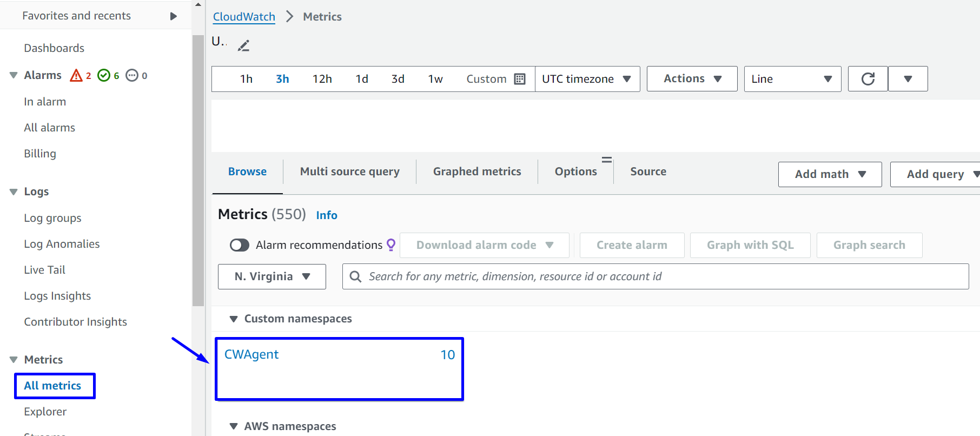This screenshot has height=436, width=980.
Task: Click the refresh graph icon button
Action: pyautogui.click(x=868, y=79)
